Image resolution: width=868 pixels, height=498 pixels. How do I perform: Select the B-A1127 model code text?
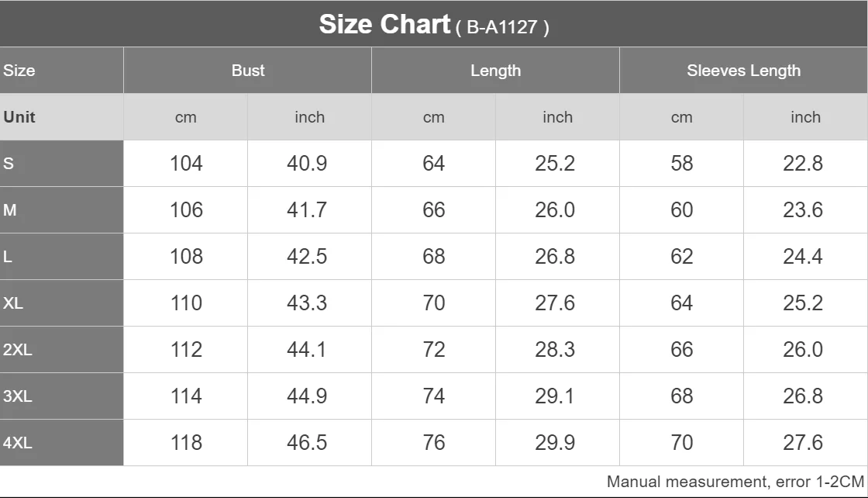[502, 28]
